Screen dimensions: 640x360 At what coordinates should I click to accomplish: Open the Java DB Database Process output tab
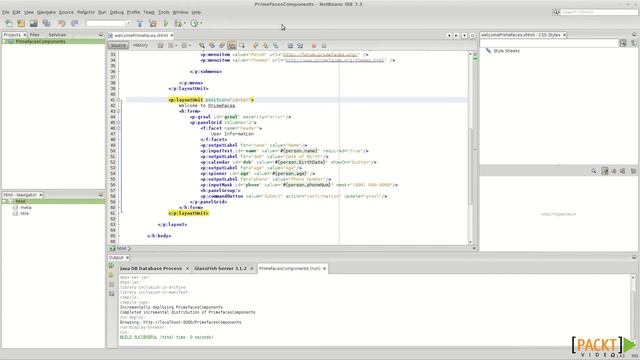point(151,269)
